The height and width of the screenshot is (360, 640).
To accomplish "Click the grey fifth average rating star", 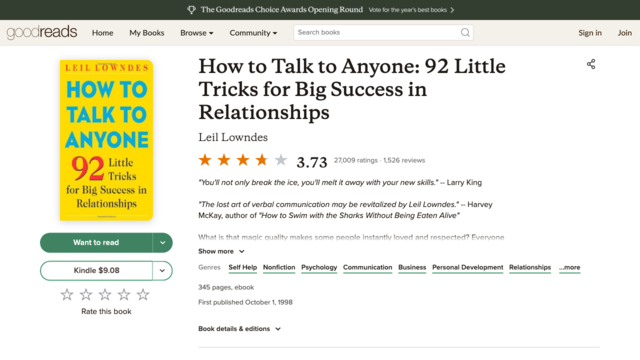I will (281, 160).
